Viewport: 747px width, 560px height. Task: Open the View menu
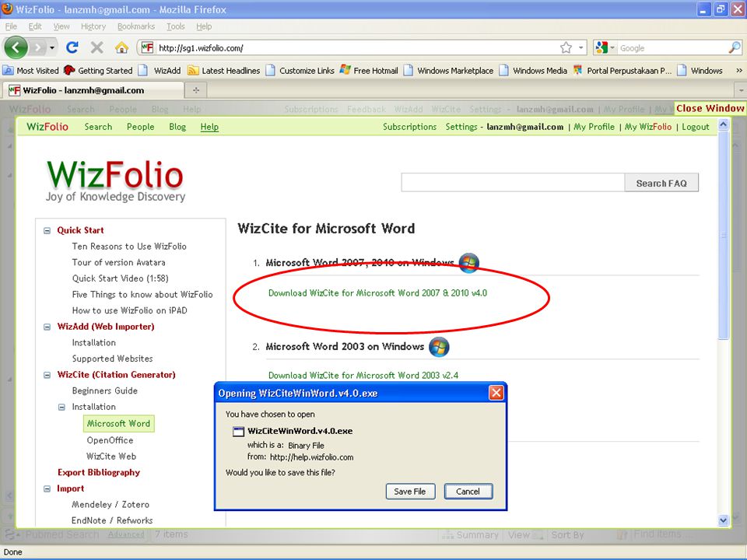[x=61, y=26]
